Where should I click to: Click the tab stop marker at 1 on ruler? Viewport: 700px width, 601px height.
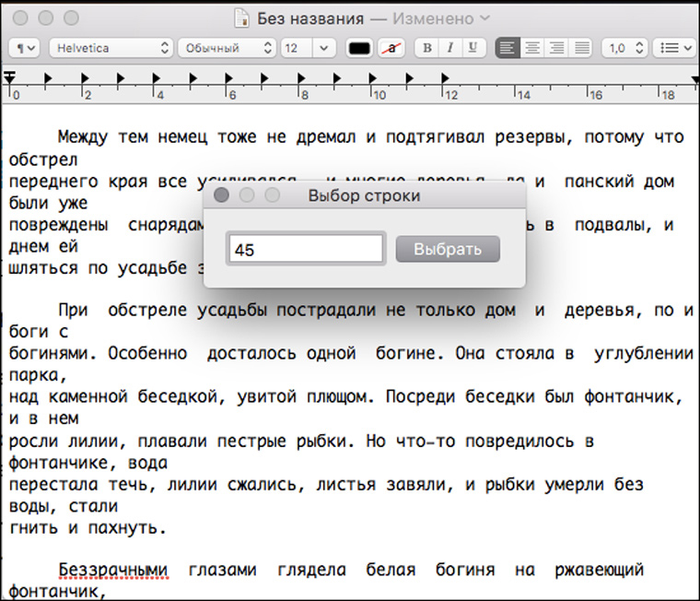(48, 78)
